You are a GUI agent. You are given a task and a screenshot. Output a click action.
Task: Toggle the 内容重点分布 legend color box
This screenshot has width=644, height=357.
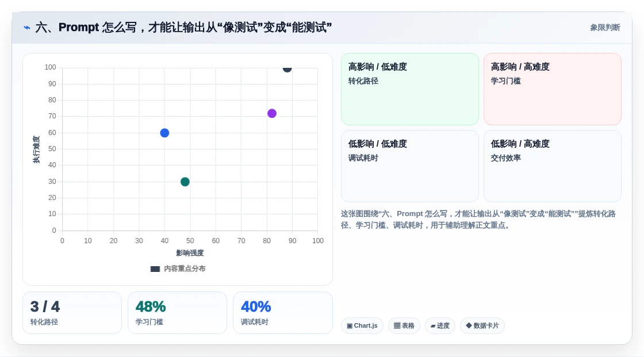155,269
